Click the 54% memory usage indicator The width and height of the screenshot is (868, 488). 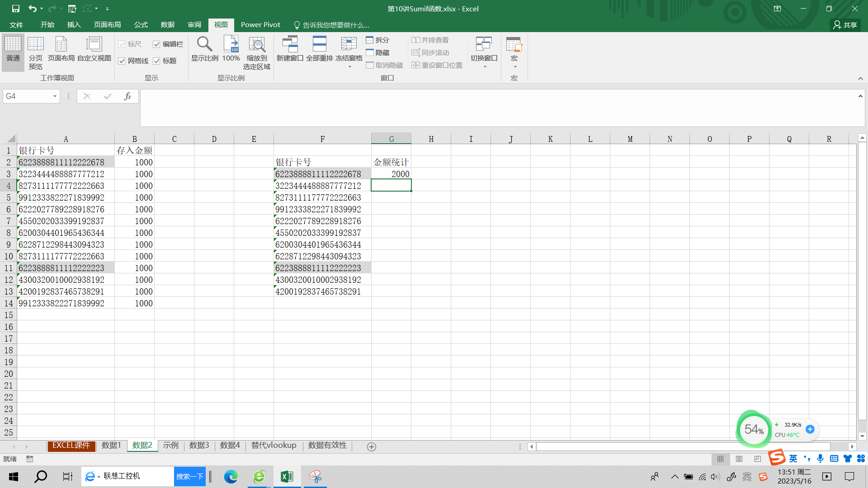click(x=753, y=429)
